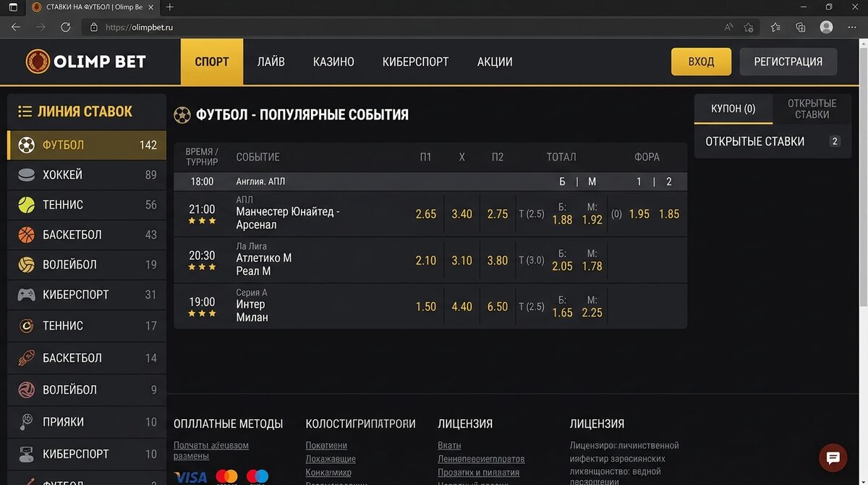Select draw odds 4.40 for Интер - Милан
Screen dimensions: 868x485
coord(461,307)
